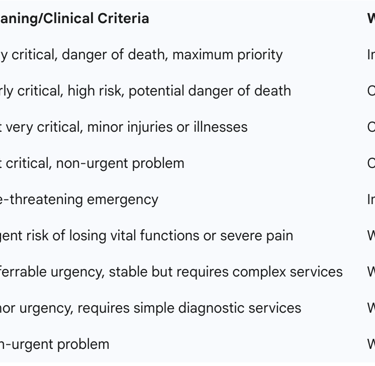
Task: Click next-column cell beside 'threatening emergency' row
Action: pyautogui.click(x=371, y=199)
